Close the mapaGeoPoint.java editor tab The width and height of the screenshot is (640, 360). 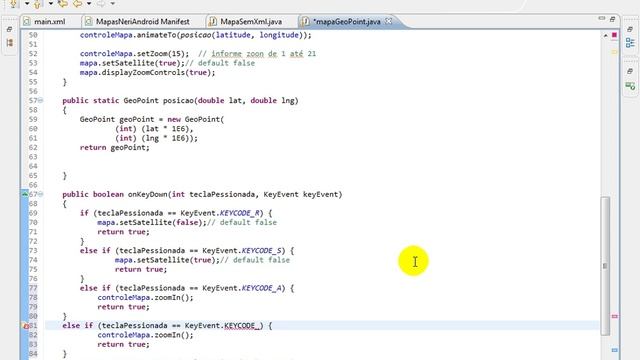[389, 21]
